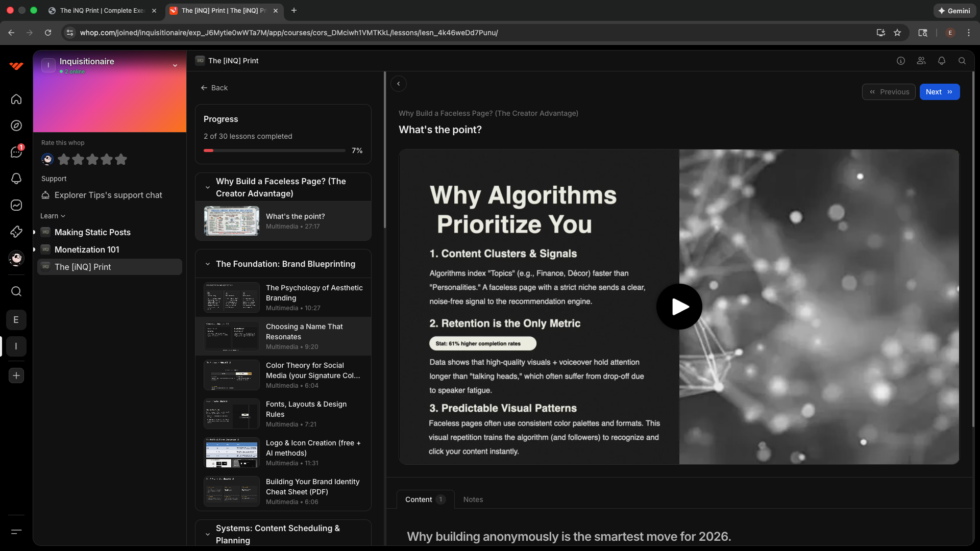Viewport: 980px width, 551px height.
Task: Open notifications bell in left rail
Action: tap(16, 179)
